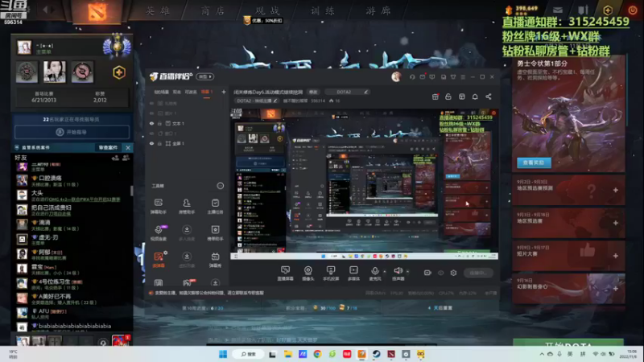Select the orange active scene tab
Image resolution: width=644 pixels, height=362 pixels.
(207, 92)
